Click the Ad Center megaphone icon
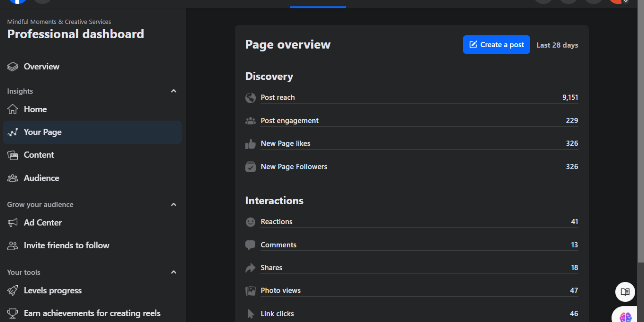The width and height of the screenshot is (644, 322). [x=12, y=222]
